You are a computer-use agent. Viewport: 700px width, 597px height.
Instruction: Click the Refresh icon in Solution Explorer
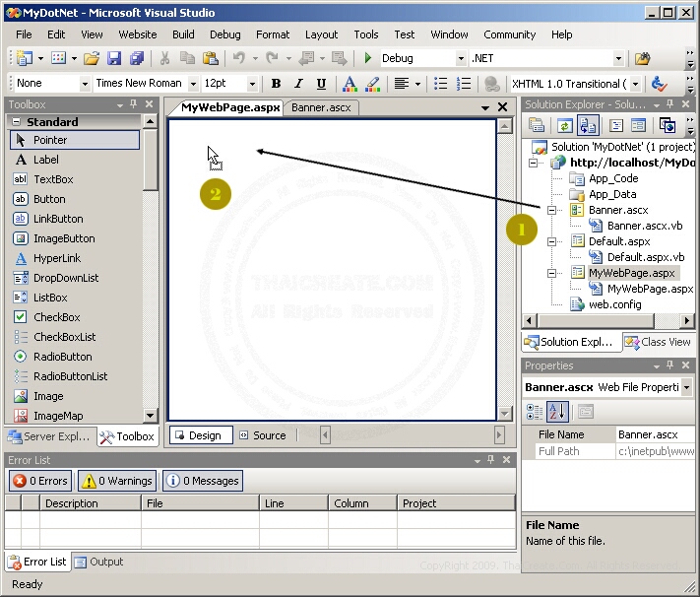tap(564, 126)
